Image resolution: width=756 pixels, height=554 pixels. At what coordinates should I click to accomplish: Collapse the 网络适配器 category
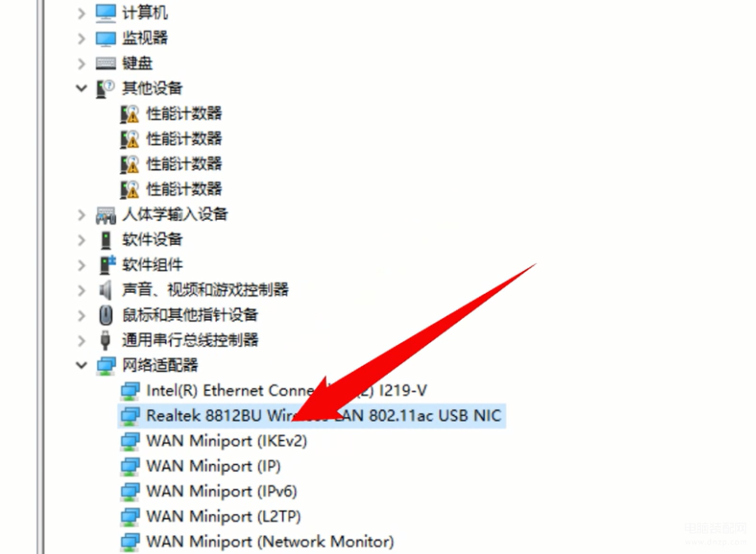tap(82, 366)
